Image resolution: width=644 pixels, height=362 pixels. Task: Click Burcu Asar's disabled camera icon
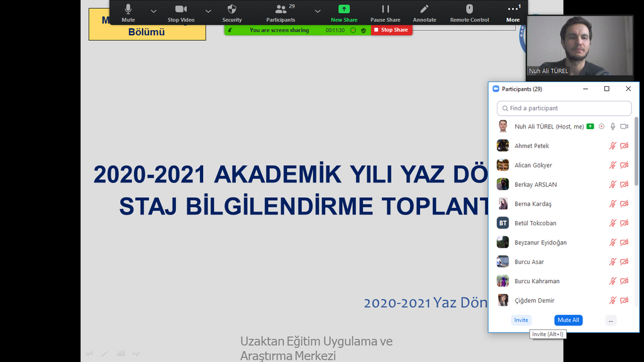point(625,262)
